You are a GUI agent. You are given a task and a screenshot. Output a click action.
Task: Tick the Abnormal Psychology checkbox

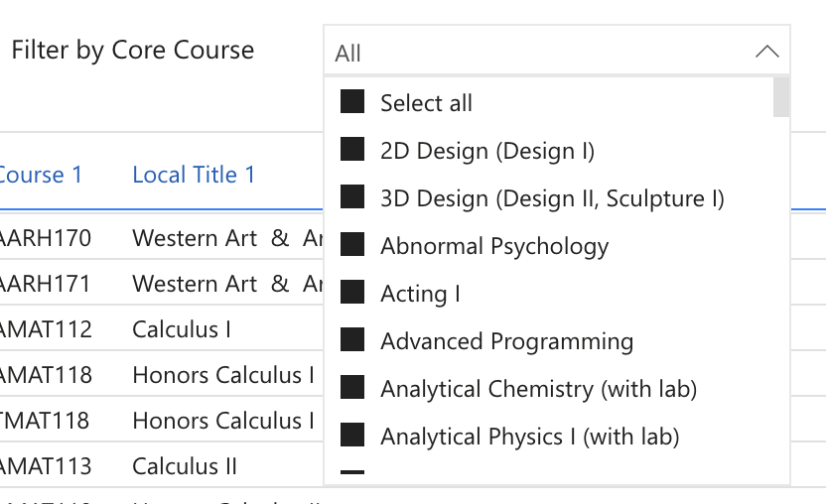point(352,245)
